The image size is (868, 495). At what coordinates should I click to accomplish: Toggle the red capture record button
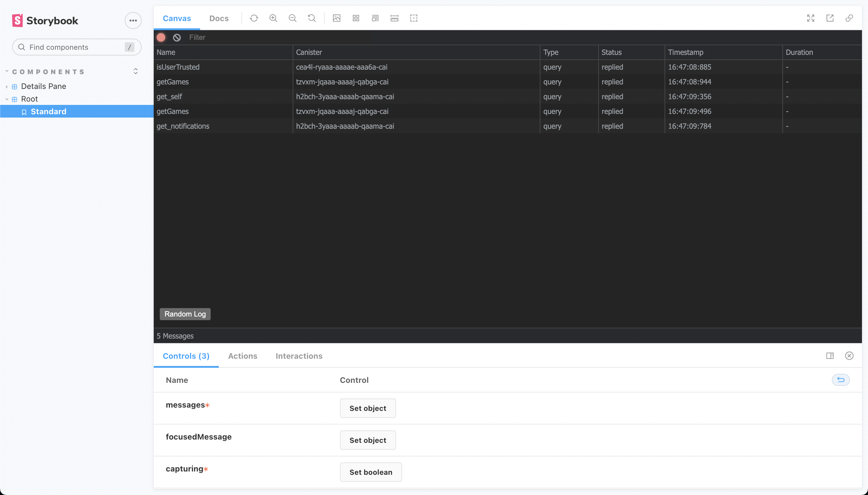click(x=161, y=37)
